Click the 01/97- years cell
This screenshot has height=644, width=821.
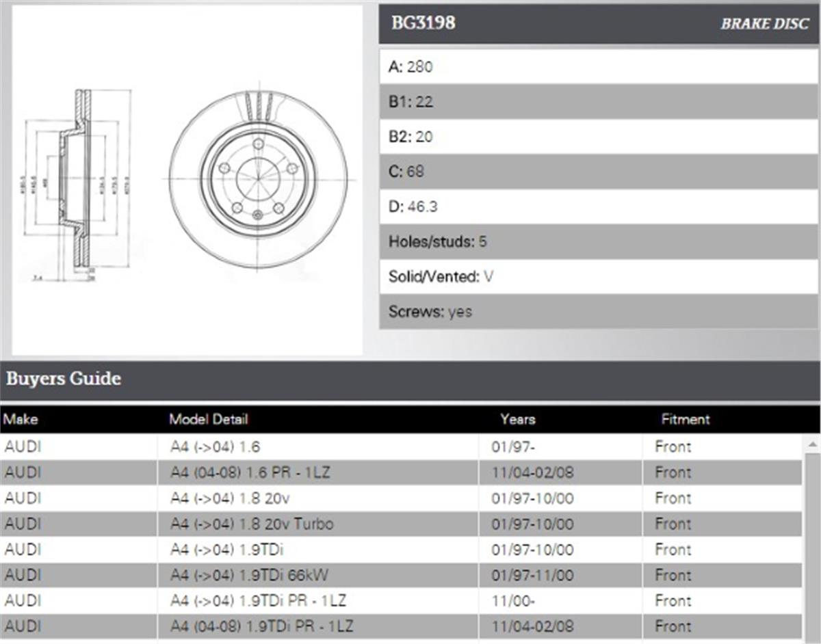(560, 447)
